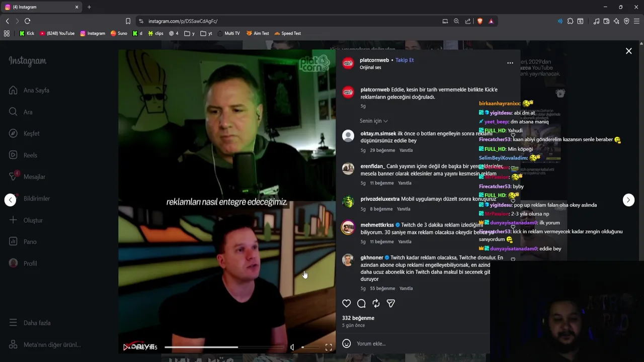Follow platcornweb via Takip Et
This screenshot has height=362, width=644.
405,60
